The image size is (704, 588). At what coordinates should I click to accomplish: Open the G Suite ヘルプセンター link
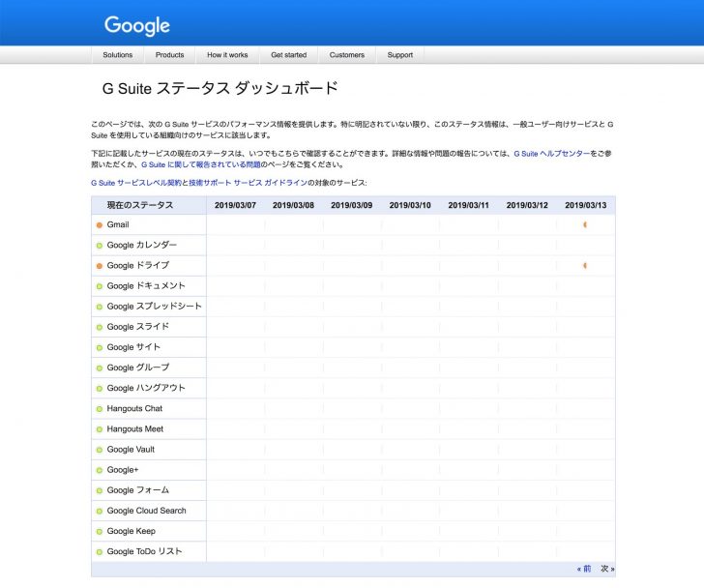click(x=552, y=154)
